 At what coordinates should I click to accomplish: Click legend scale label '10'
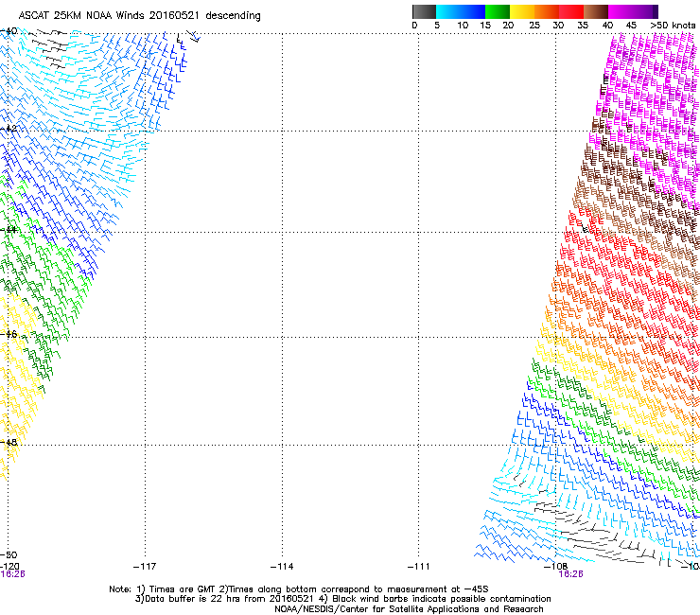click(x=463, y=26)
